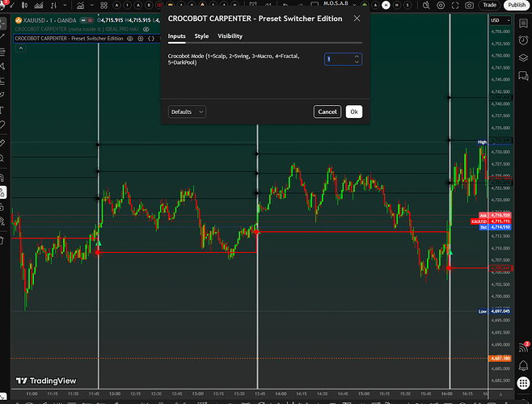The image size is (532, 404).
Task: Select the CROCOBOT CARPENTER Preset Switcher Edition legend
Action: point(69,39)
